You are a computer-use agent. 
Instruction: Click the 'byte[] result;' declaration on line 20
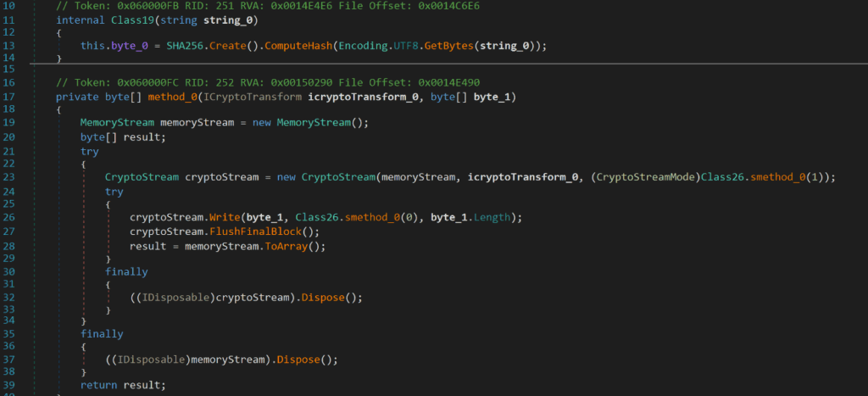[123, 137]
